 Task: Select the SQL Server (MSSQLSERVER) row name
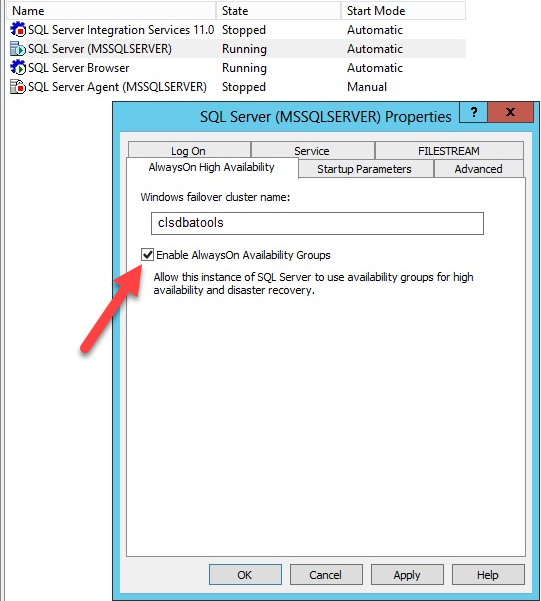(100, 49)
